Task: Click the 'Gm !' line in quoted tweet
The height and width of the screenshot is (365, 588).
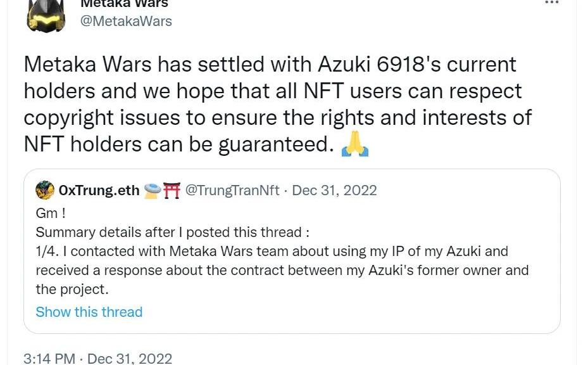Action: coord(51,214)
